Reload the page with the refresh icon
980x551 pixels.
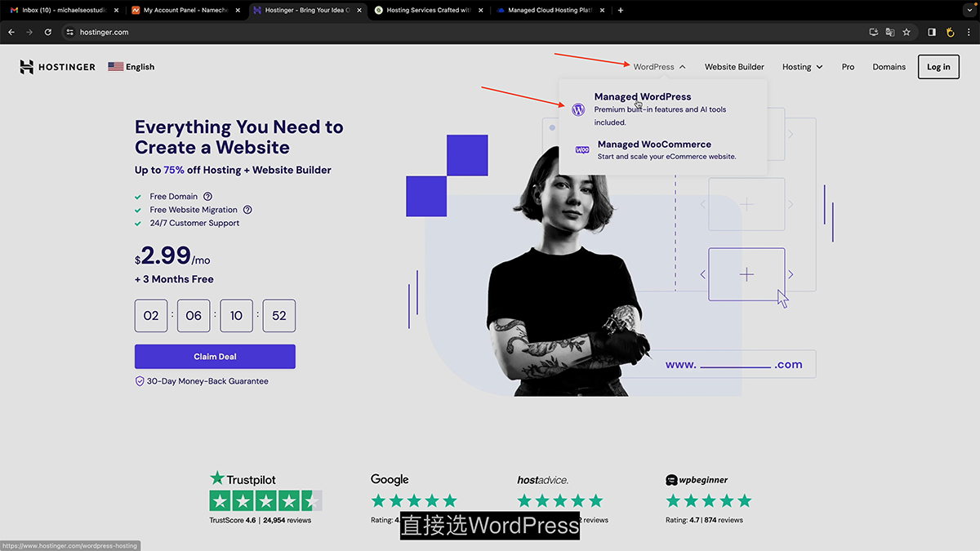pos(48,32)
